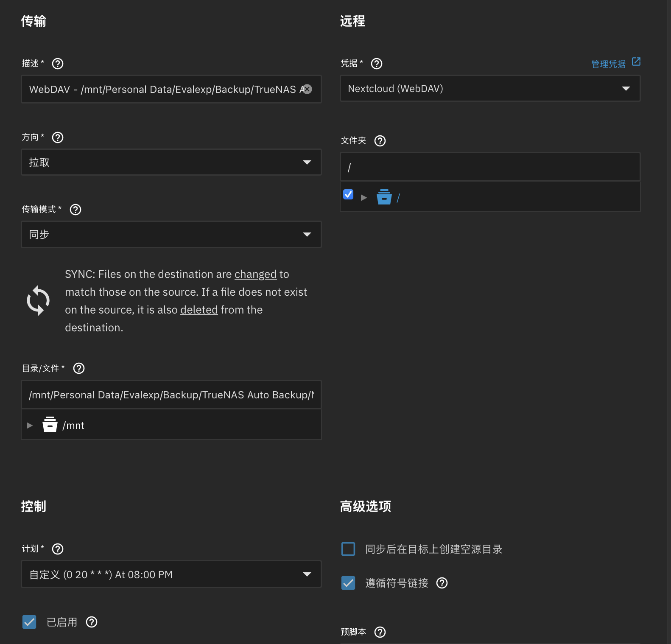The width and height of the screenshot is (671, 644).
Task: Open the 方向 dropdown showing 拉取
Action: (171, 162)
